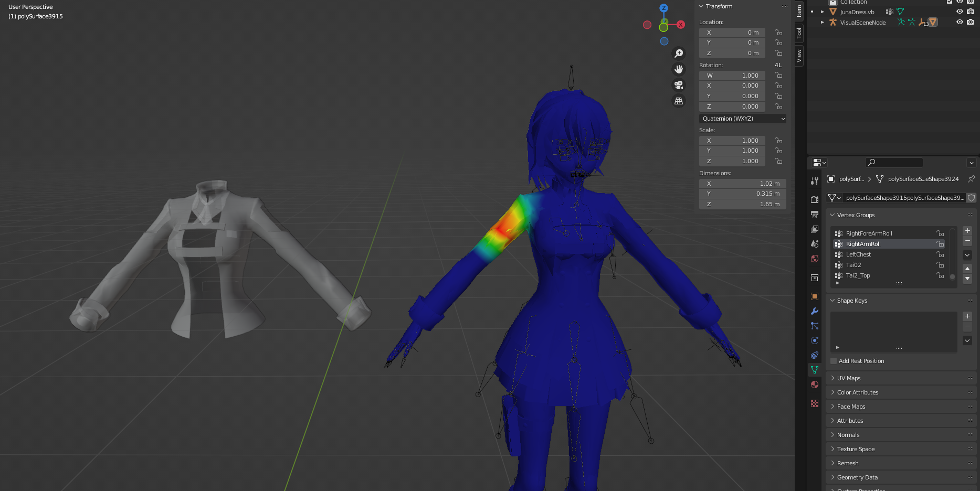Switch to the Tool sidebar tab
The image size is (980, 491).
[x=799, y=33]
